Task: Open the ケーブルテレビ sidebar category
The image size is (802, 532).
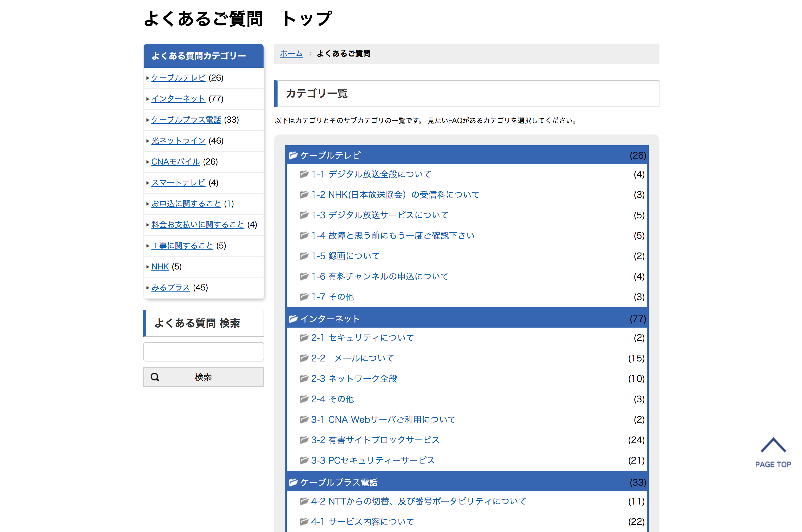Action: (x=178, y=78)
